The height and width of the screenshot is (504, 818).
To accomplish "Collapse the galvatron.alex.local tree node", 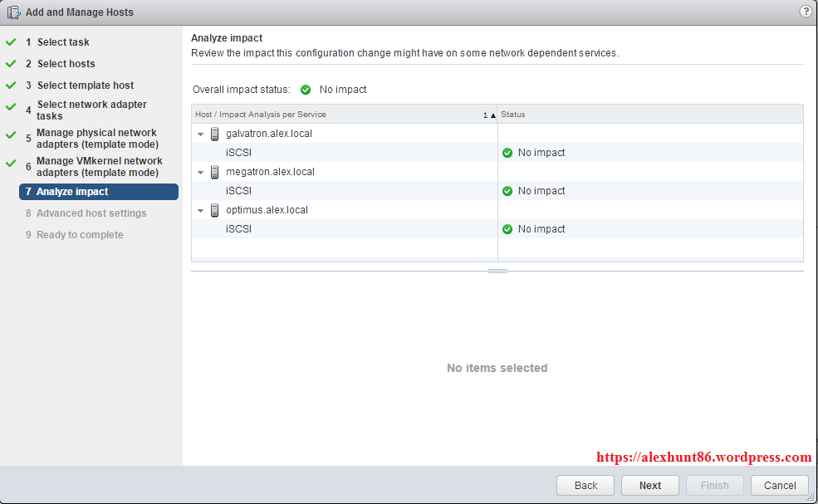I will click(200, 134).
